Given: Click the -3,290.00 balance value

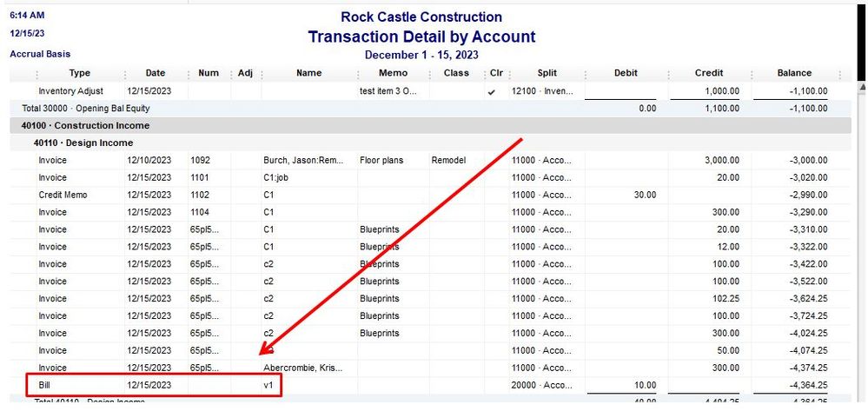Looking at the screenshot, I should click(x=808, y=212).
